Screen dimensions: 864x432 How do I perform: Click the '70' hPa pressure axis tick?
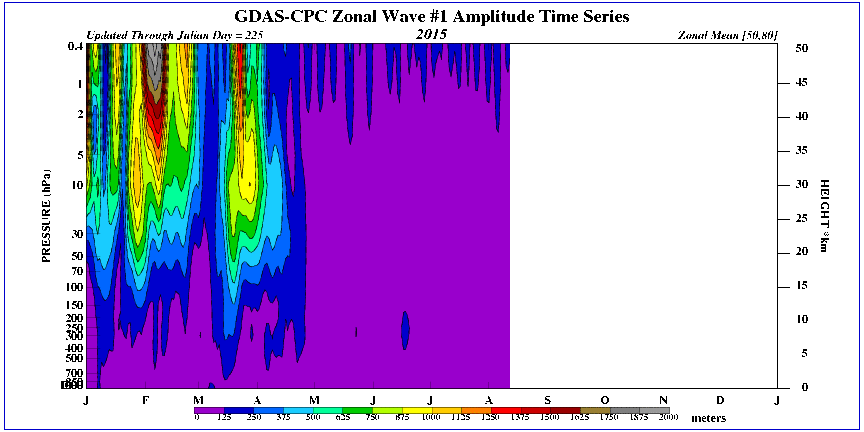tap(77, 271)
